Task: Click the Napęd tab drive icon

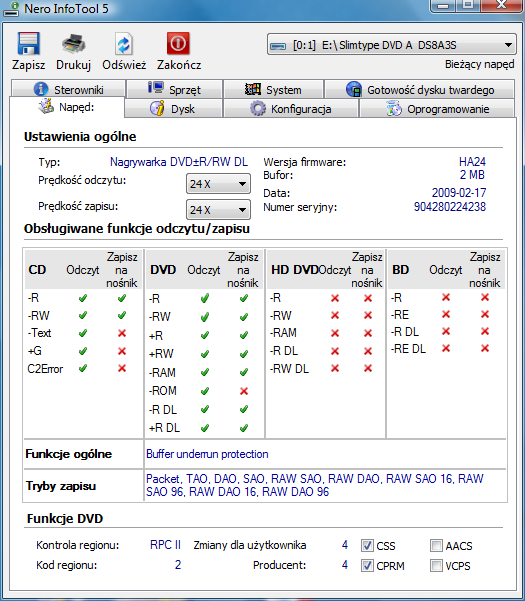Action: [46, 106]
